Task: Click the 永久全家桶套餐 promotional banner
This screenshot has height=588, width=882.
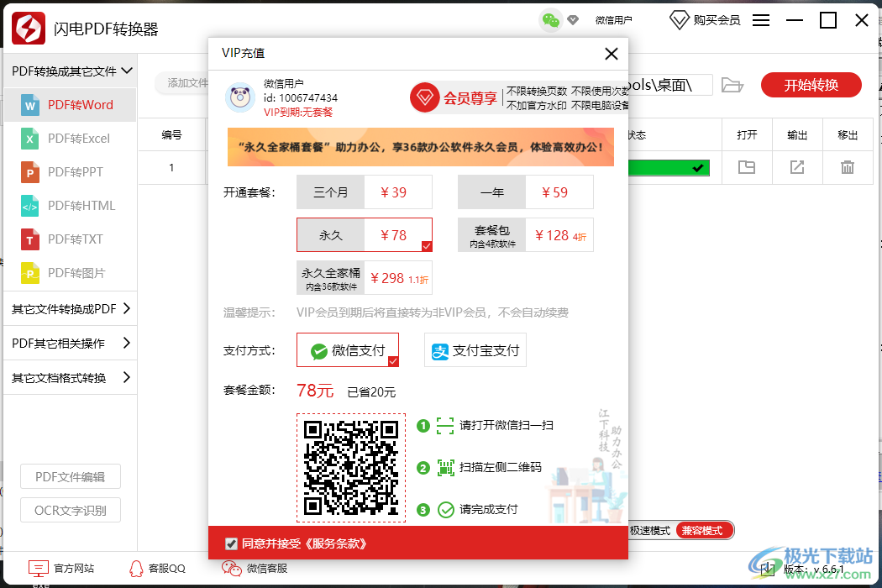Action: [x=421, y=147]
